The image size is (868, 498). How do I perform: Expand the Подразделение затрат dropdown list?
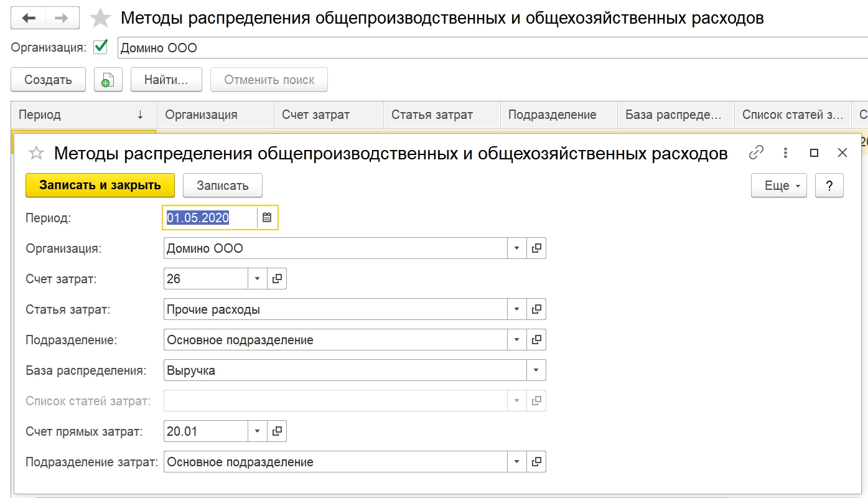pyautogui.click(x=516, y=462)
